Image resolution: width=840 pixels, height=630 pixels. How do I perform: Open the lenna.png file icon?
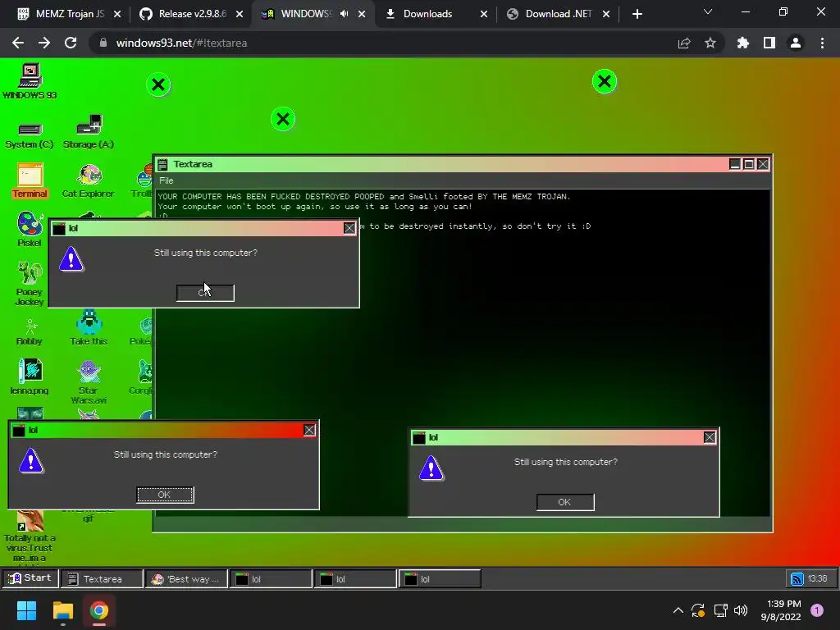tap(30, 377)
